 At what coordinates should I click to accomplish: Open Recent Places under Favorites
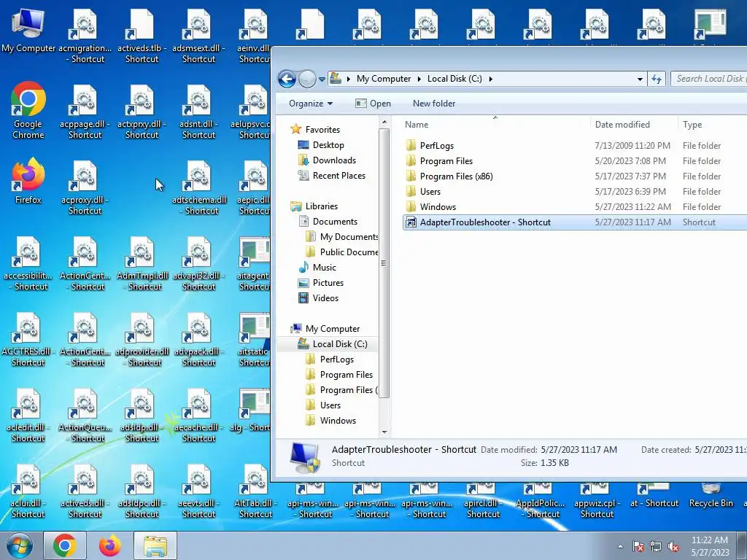338,176
